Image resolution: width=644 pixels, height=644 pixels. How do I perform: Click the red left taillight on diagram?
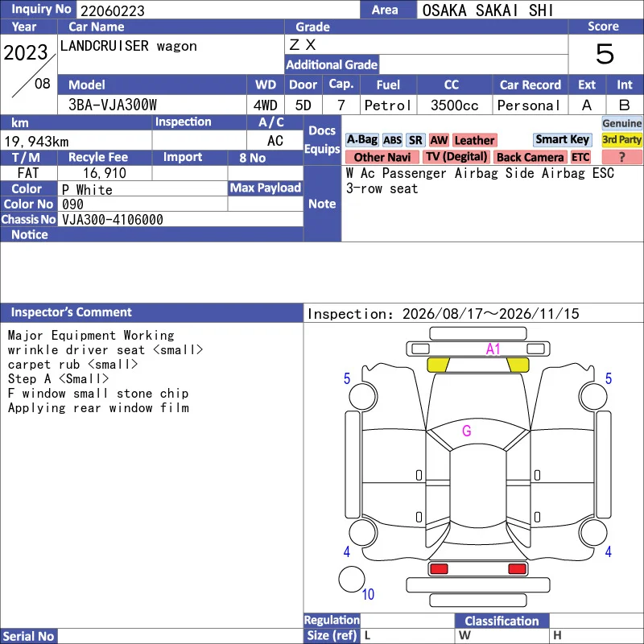click(x=439, y=569)
